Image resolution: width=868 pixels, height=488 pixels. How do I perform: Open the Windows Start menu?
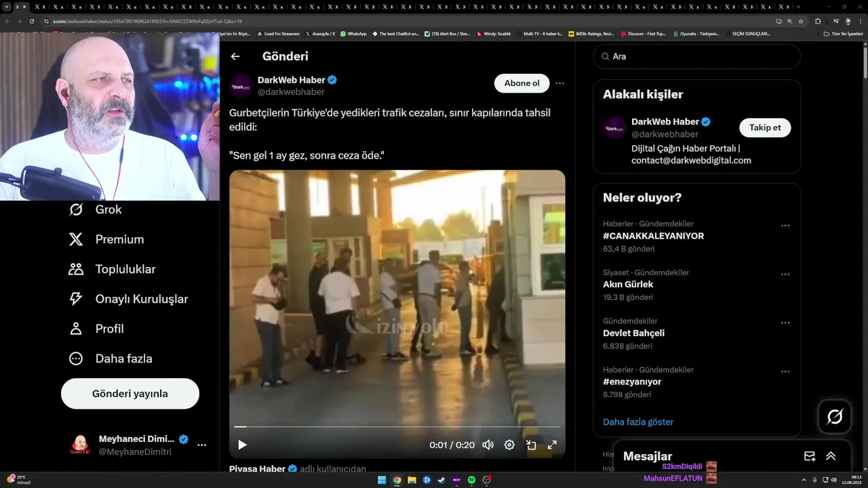tap(382, 480)
